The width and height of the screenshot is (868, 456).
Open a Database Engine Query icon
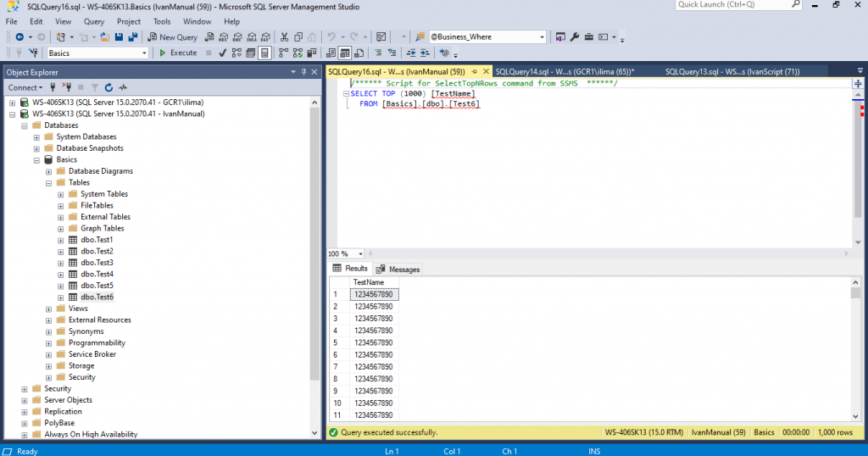tap(209, 37)
